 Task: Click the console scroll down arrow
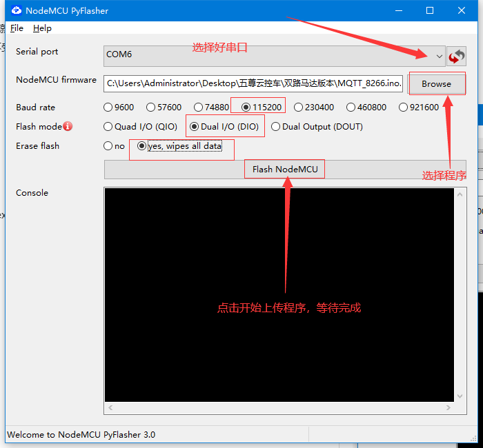tap(460, 396)
